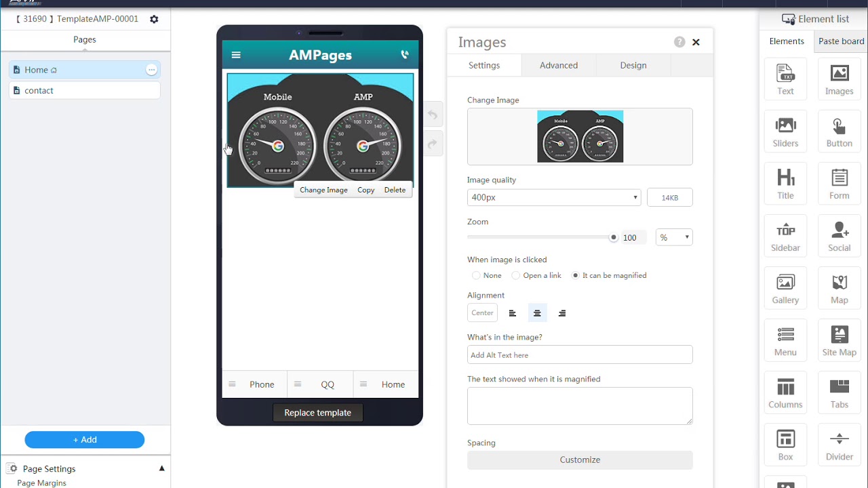
Task: Open the Paste board tab
Action: pos(841,41)
